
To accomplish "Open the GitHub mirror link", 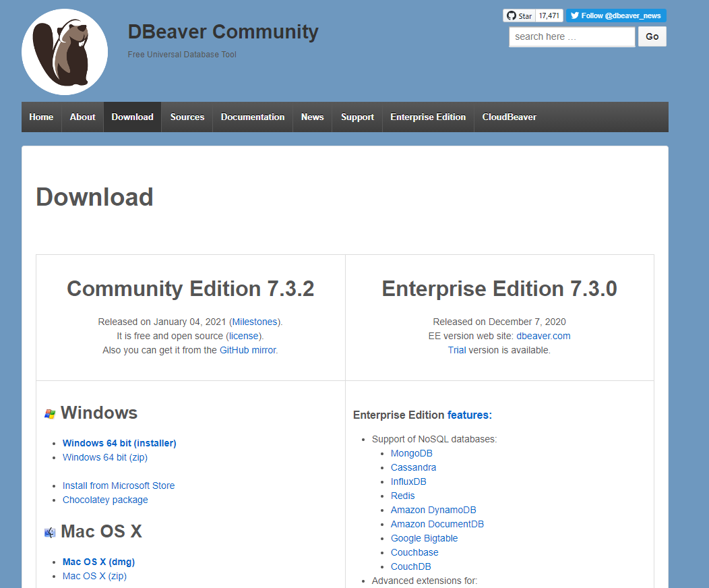I will click(x=248, y=350).
